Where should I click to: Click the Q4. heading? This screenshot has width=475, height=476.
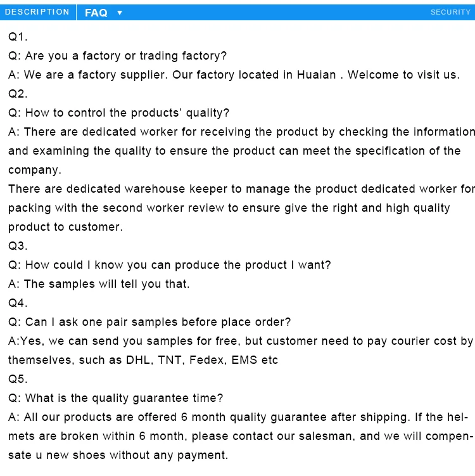[x=18, y=303]
